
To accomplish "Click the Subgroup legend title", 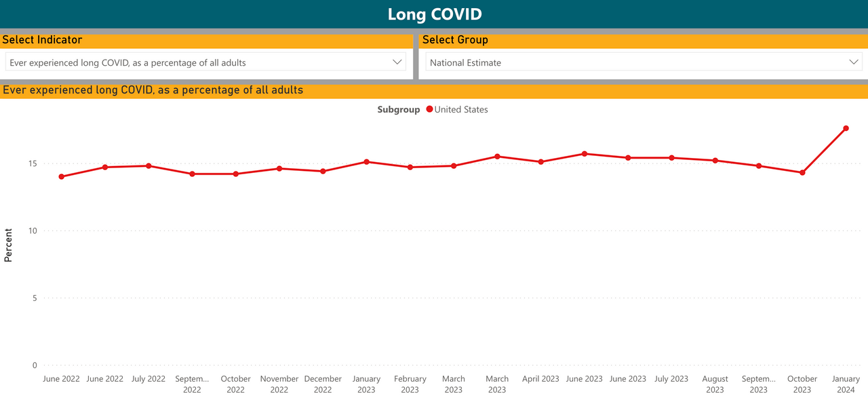I will coord(399,109).
